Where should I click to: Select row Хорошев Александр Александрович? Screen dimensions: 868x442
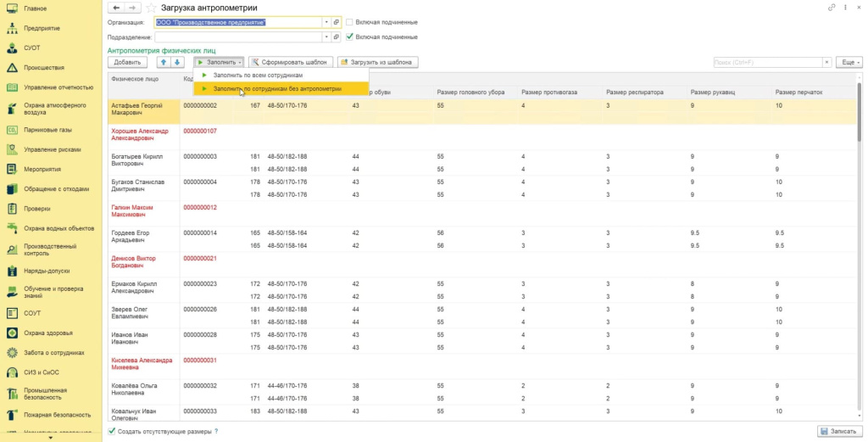(481, 137)
